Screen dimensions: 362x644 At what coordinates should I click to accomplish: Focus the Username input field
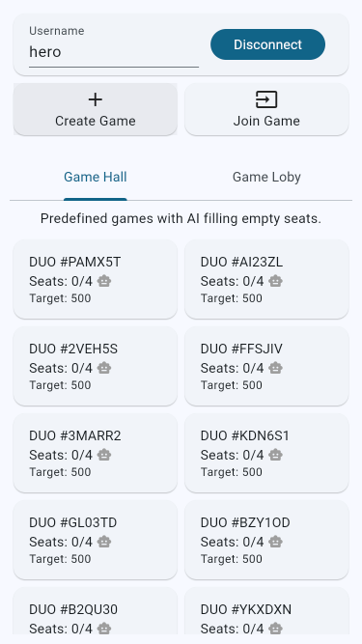pos(114,52)
